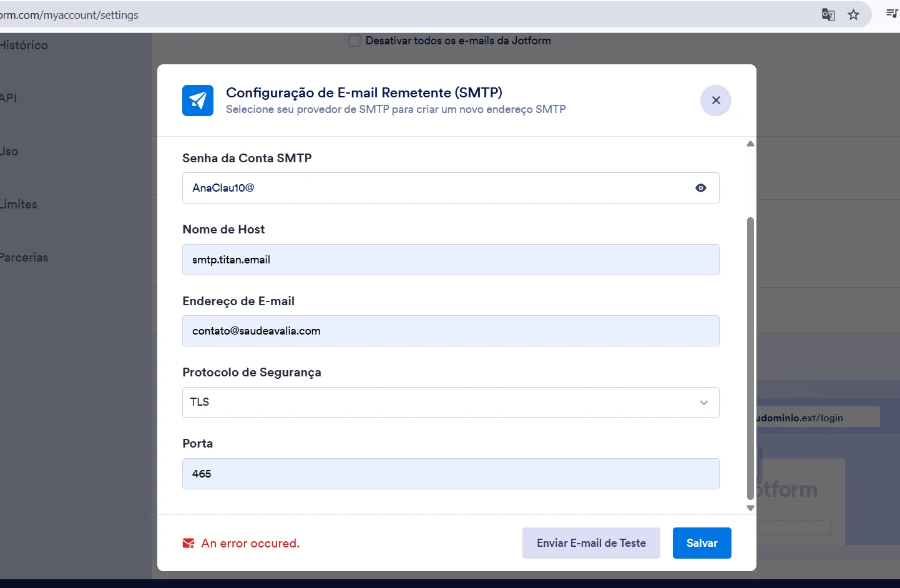Select Parcerias in the sidebar
This screenshot has width=900, height=588.
pyautogui.click(x=24, y=257)
